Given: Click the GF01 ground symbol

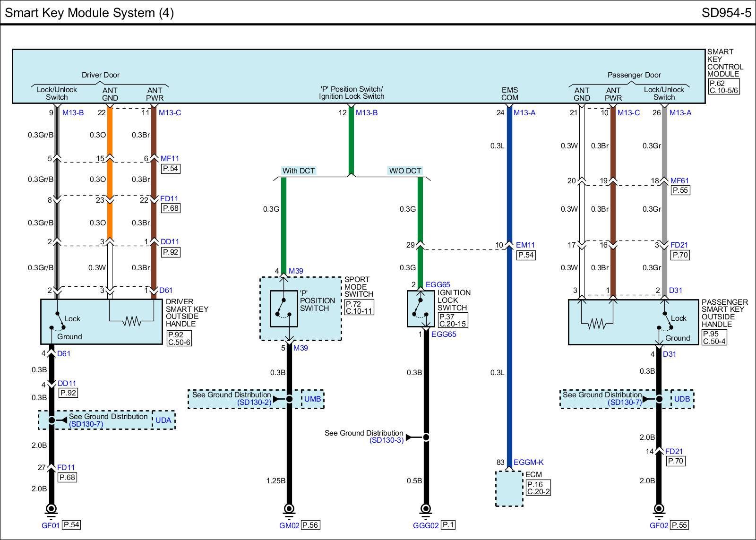Looking at the screenshot, I should point(52,509).
